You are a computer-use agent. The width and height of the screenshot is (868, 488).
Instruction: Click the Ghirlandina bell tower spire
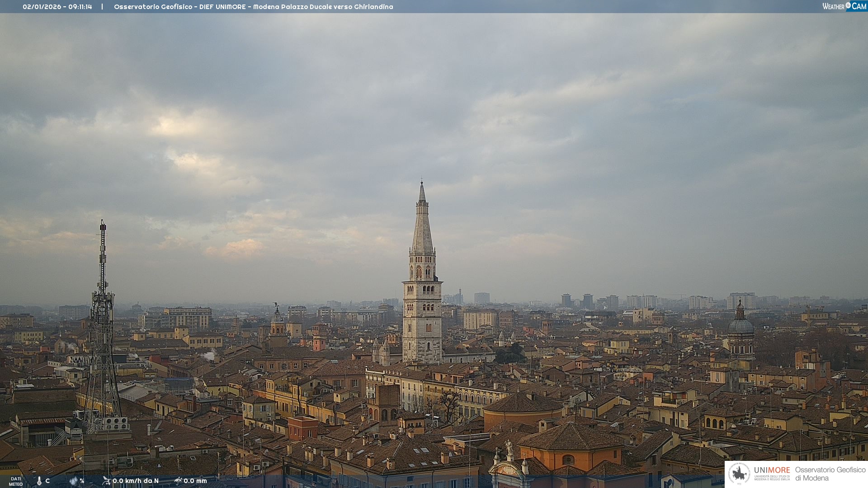click(x=422, y=226)
